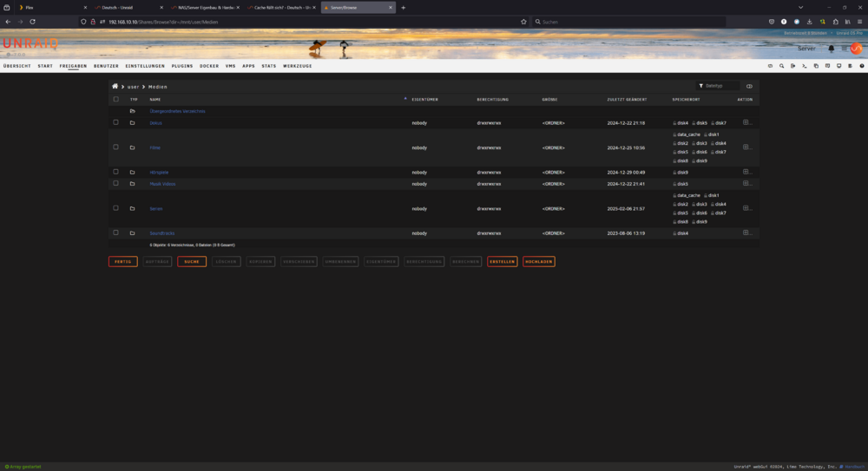Viewport: 868px width, 471px height.
Task: Switch to the Plex browser tab
Action: coord(51,8)
